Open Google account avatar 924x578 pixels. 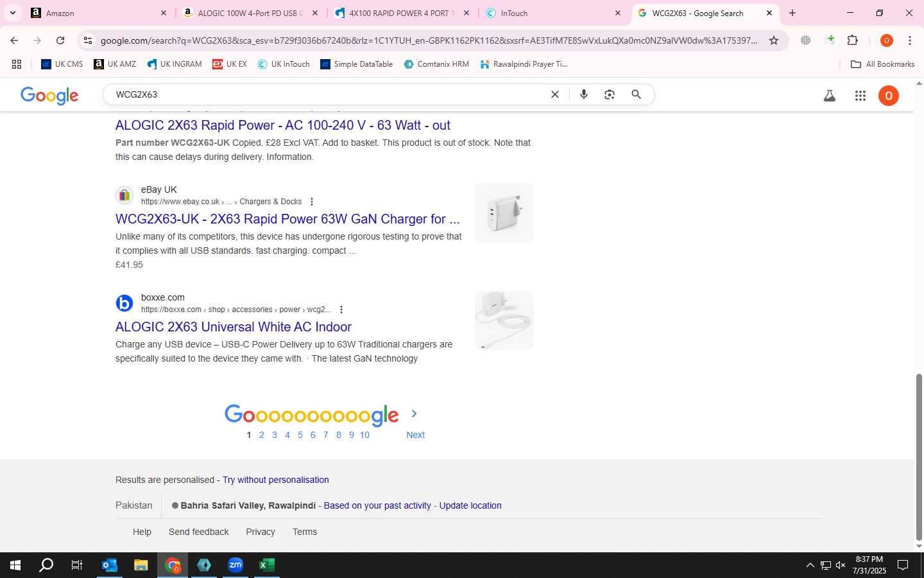[889, 96]
